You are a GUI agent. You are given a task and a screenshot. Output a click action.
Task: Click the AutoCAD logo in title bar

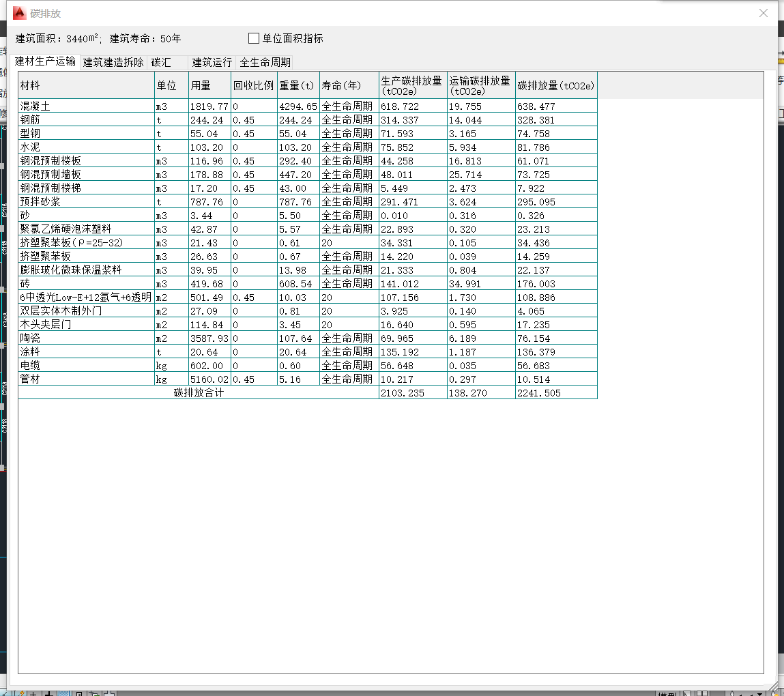pyautogui.click(x=20, y=13)
